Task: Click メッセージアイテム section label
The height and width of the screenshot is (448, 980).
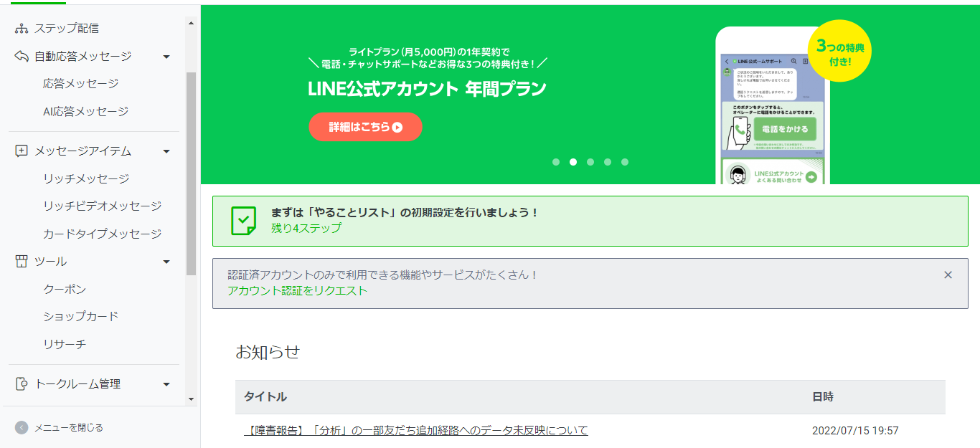Action: click(83, 151)
